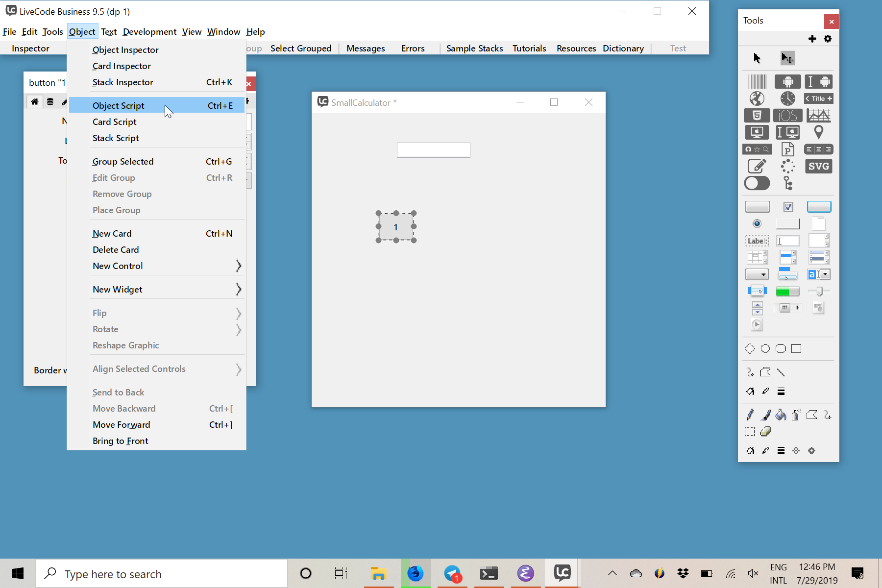
Task: Open Object Script menu entry
Action: 157,105
